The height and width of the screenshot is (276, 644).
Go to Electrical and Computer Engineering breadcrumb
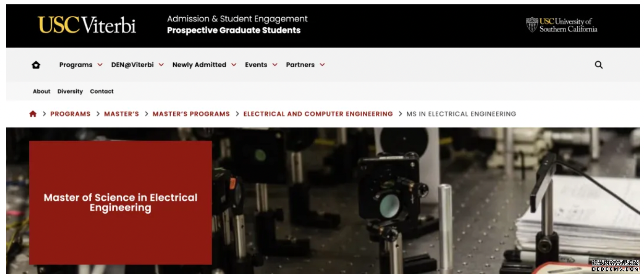click(318, 114)
